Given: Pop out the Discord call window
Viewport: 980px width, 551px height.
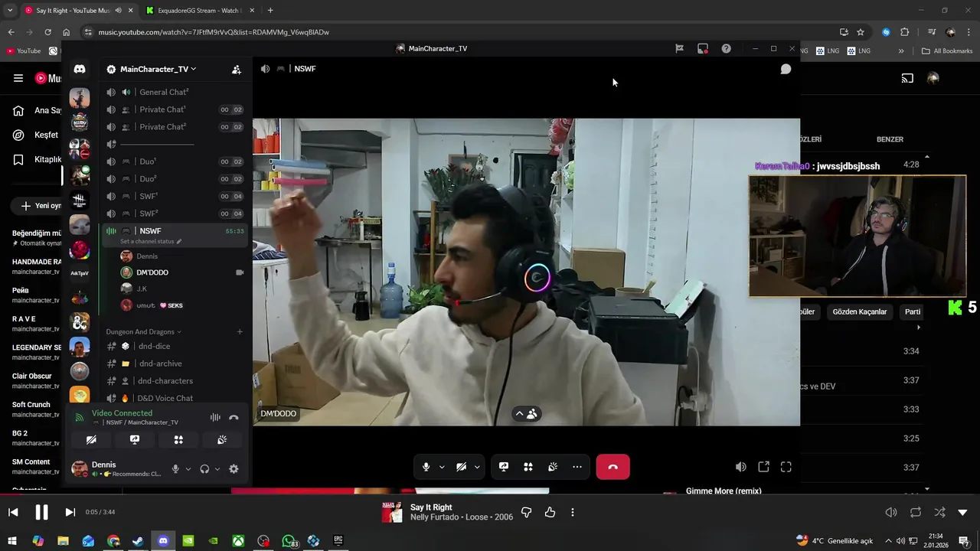Looking at the screenshot, I should (x=763, y=467).
